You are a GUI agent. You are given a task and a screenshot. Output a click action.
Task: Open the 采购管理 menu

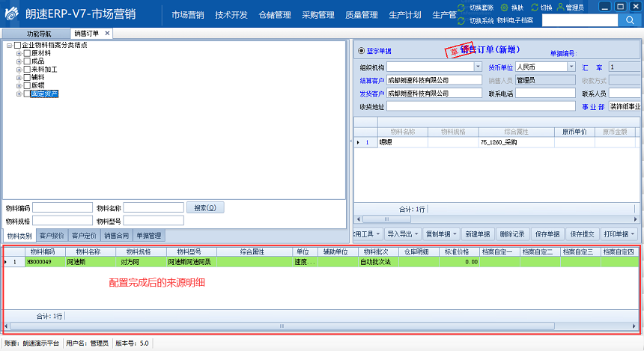(318, 15)
